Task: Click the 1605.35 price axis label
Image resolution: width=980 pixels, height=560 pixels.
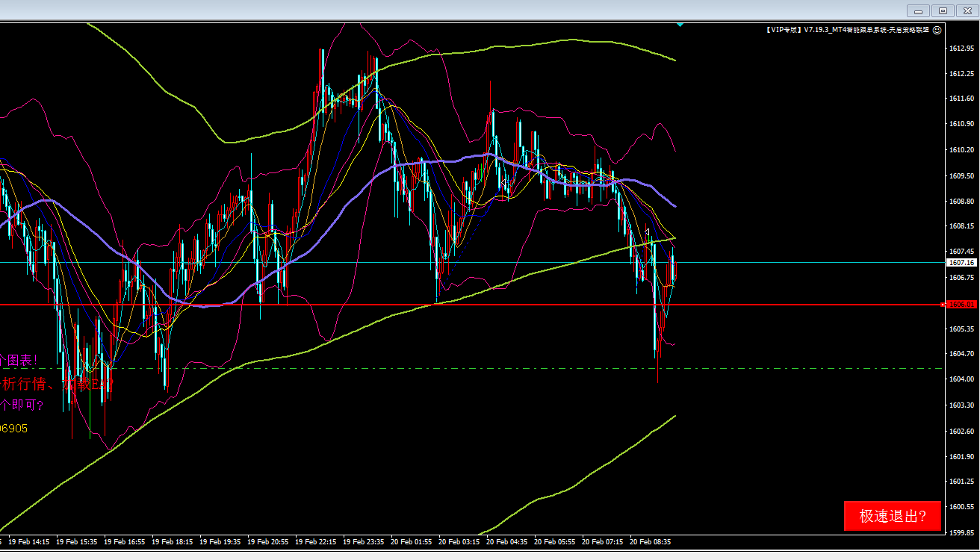Action: point(961,329)
